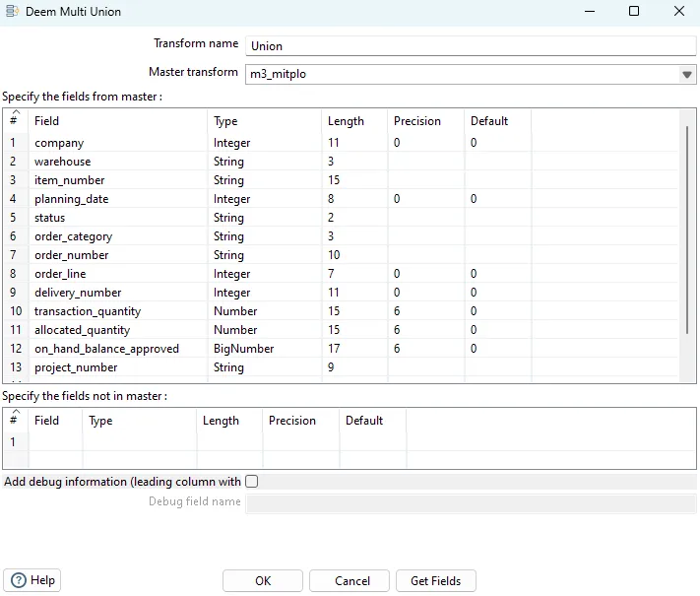The height and width of the screenshot is (596, 700).
Task: Click the Help question mark button
Action: pyautogui.click(x=32, y=580)
